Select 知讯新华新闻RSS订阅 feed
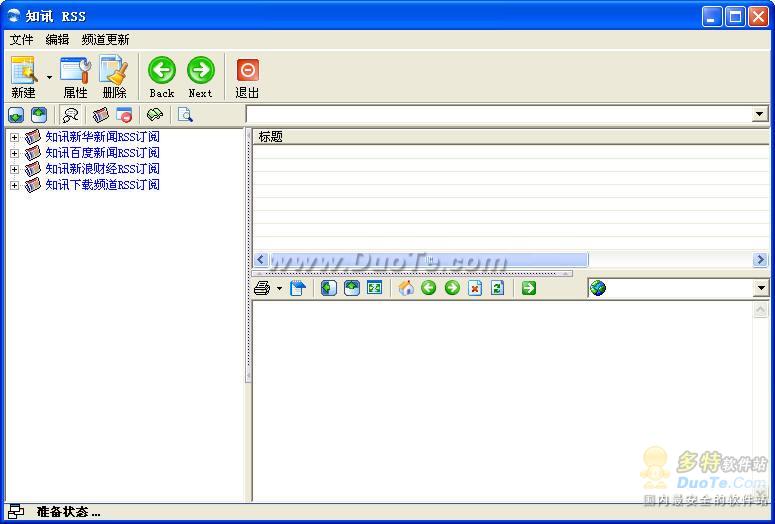This screenshot has height=524, width=775. point(102,137)
